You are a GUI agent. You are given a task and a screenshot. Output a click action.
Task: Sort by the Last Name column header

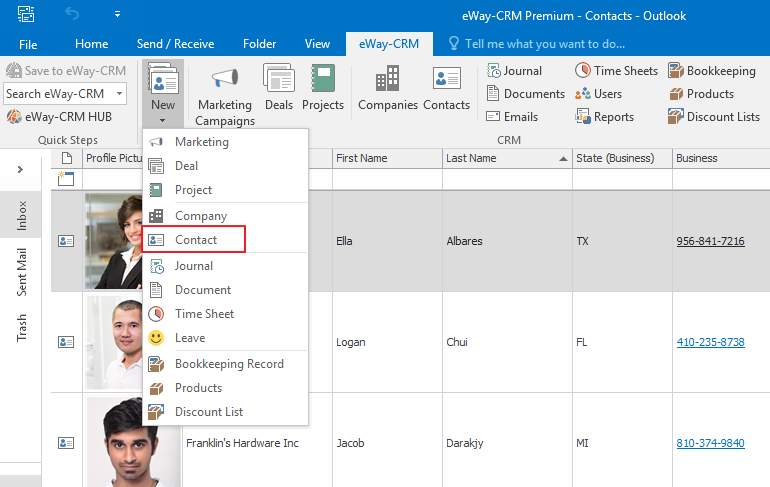(507, 158)
